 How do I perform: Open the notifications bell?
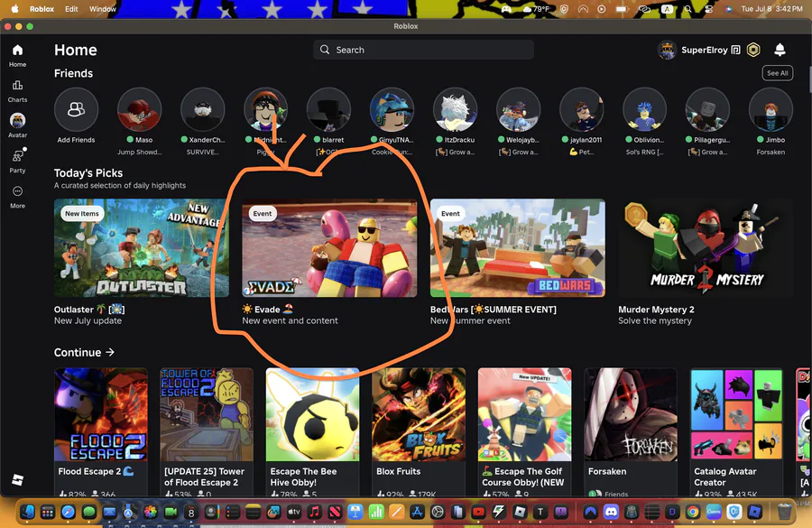click(x=780, y=50)
